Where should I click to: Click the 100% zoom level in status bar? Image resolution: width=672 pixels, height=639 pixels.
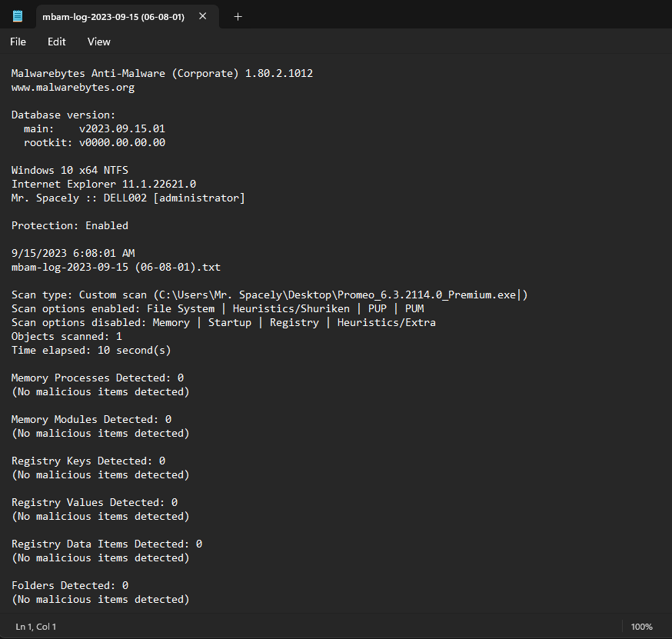pos(641,627)
